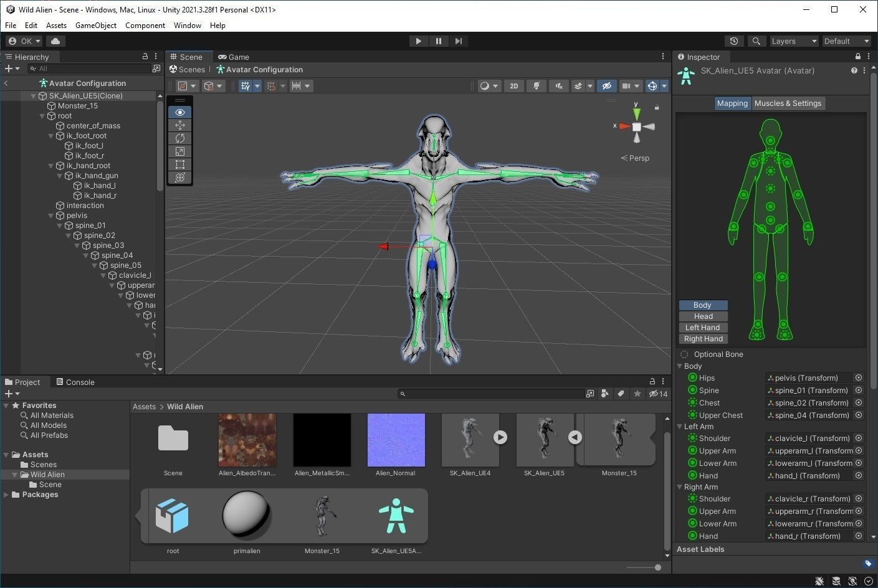Click the Step frame button

click(459, 41)
